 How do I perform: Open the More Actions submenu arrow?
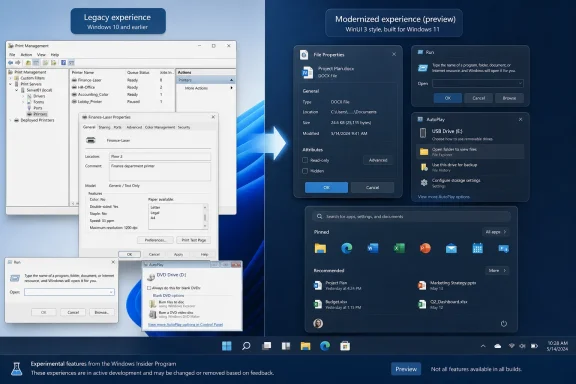point(231,88)
